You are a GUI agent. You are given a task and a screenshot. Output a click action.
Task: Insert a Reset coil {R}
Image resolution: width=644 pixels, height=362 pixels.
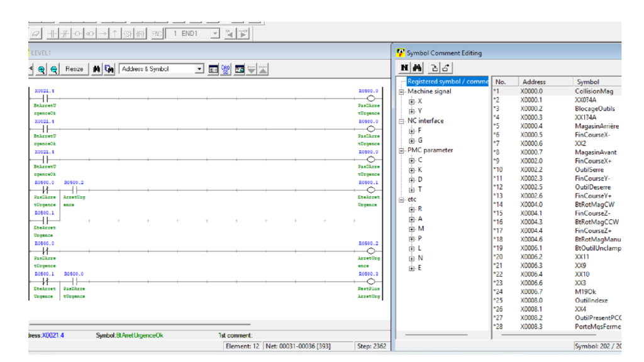[x=140, y=34]
